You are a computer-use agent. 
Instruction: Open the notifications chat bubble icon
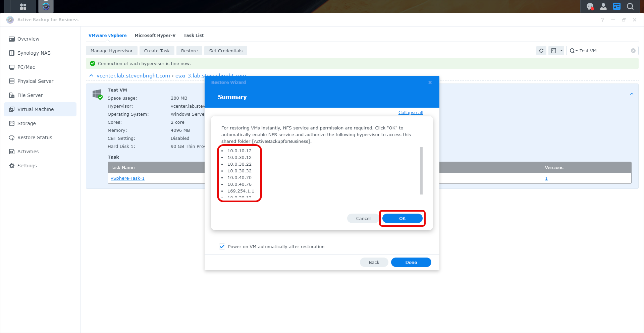[590, 6]
